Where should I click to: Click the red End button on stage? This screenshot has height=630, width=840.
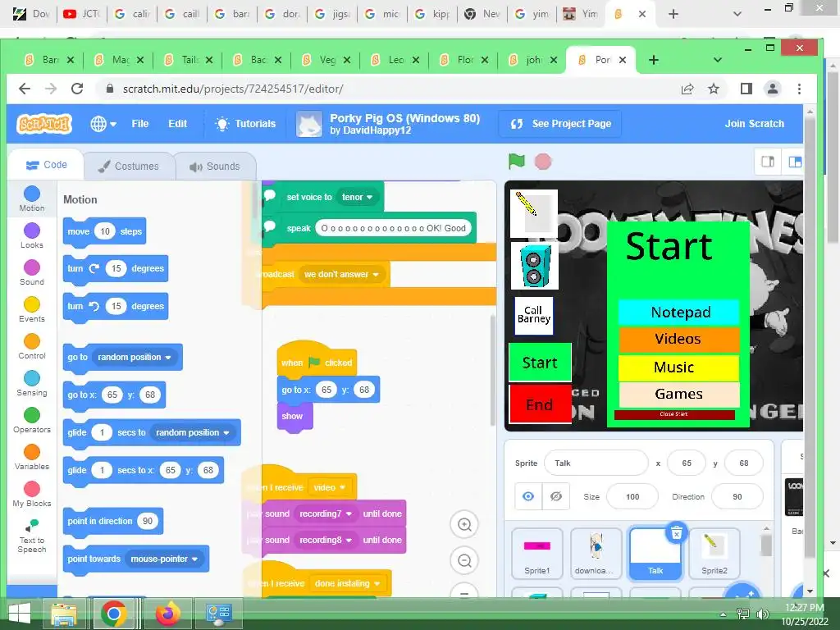coord(540,404)
